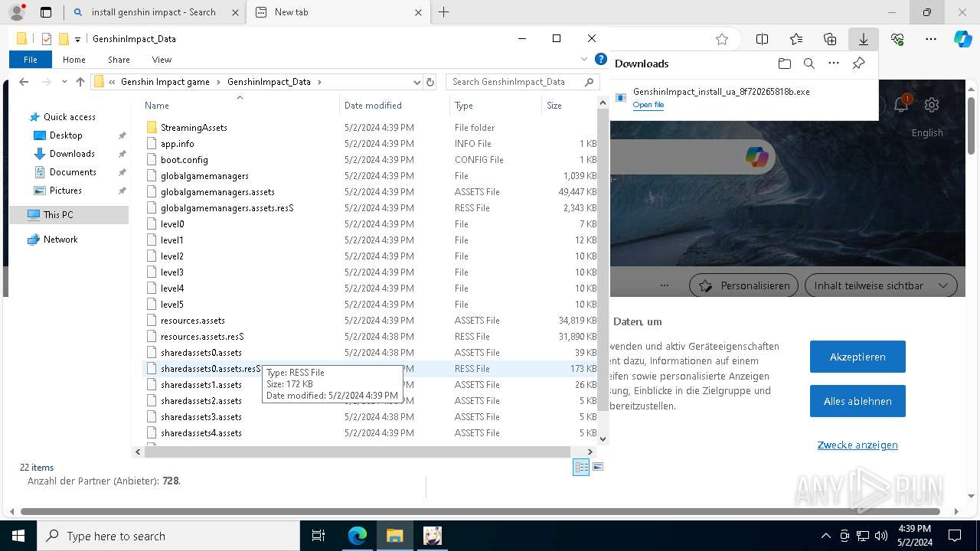Open new tab page settings gear

[x=932, y=105]
